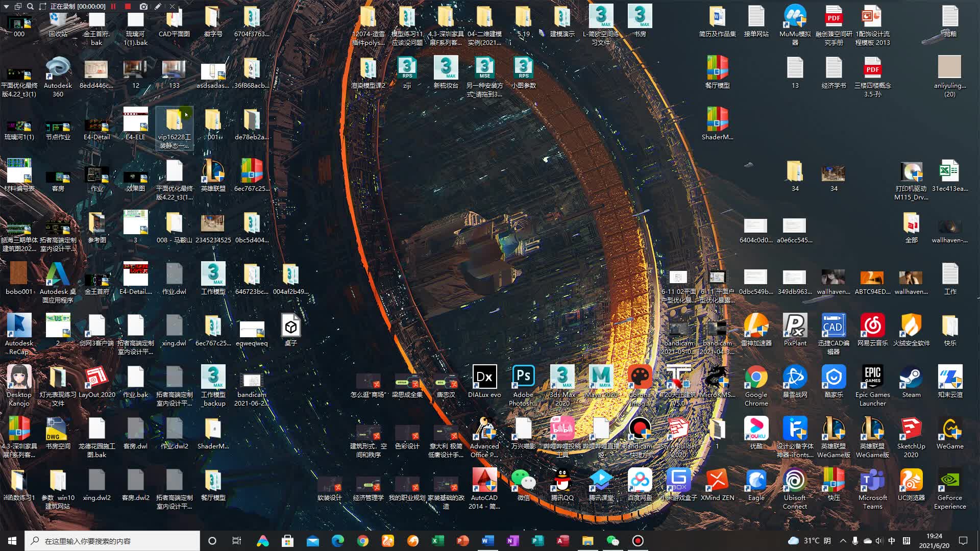Open Autodesk ReCap shortcut
This screenshot has width=980, height=551.
(x=19, y=334)
